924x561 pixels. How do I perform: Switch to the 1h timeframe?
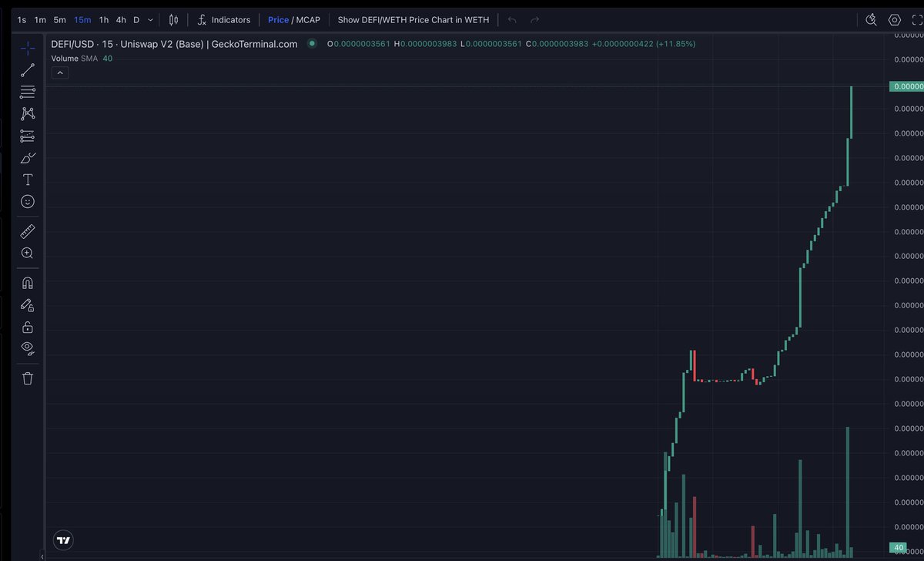click(104, 19)
